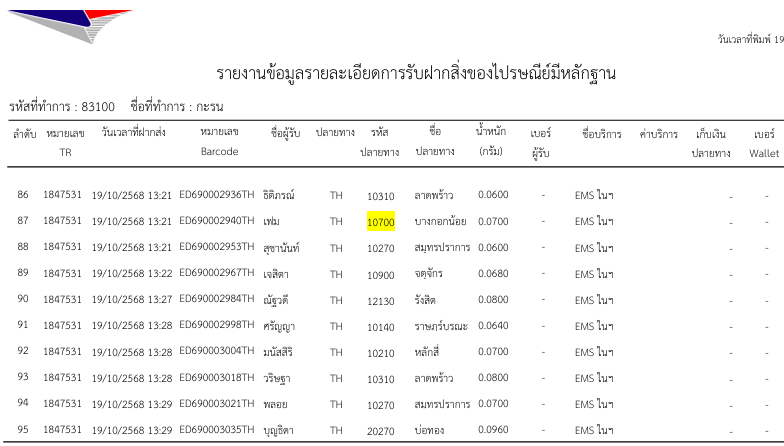Click destination name หลักสี่
Viewport: 784px width, 446px height.
pos(426,352)
